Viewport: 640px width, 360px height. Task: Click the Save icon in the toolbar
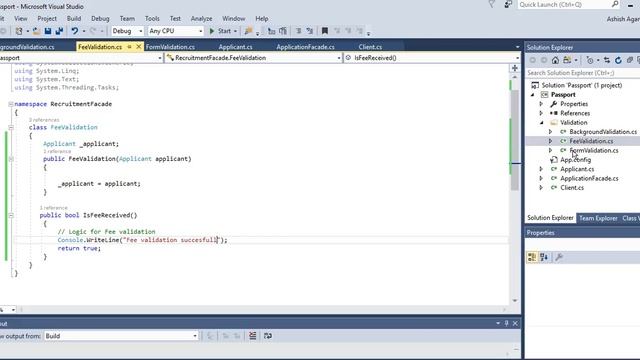tap(48, 31)
